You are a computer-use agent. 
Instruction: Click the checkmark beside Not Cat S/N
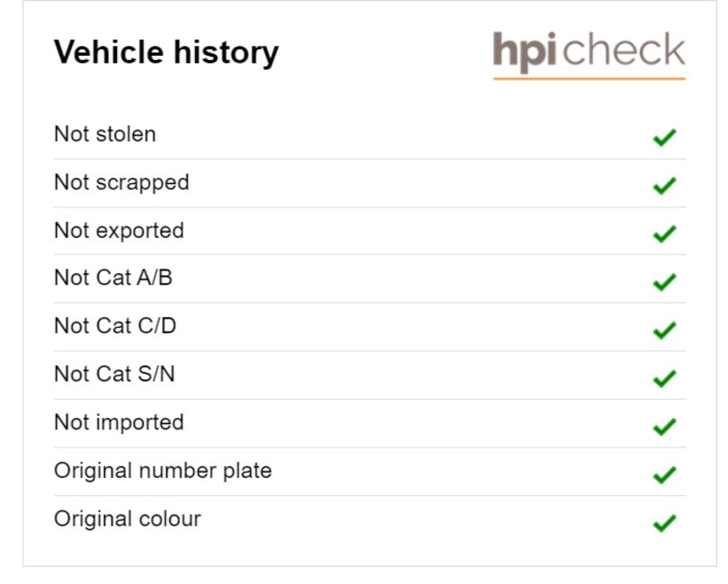[x=664, y=378]
